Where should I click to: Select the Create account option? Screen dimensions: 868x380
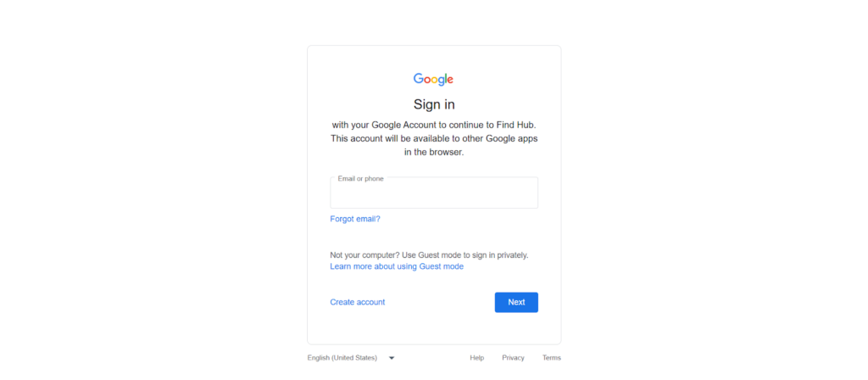[x=358, y=302]
